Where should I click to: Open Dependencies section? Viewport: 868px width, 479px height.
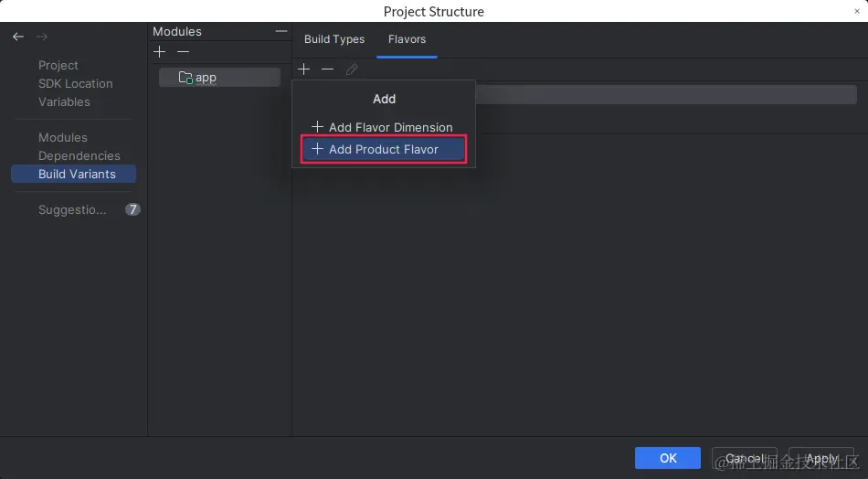(79, 155)
